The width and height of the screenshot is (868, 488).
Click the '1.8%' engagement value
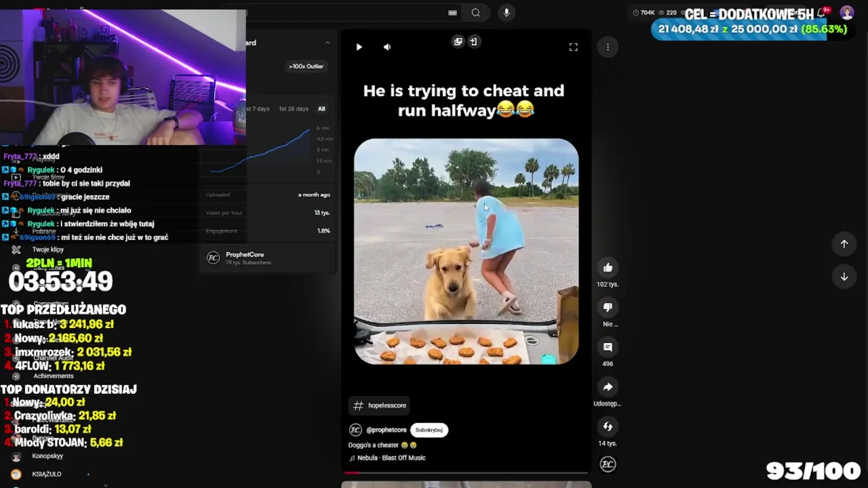[323, 231]
